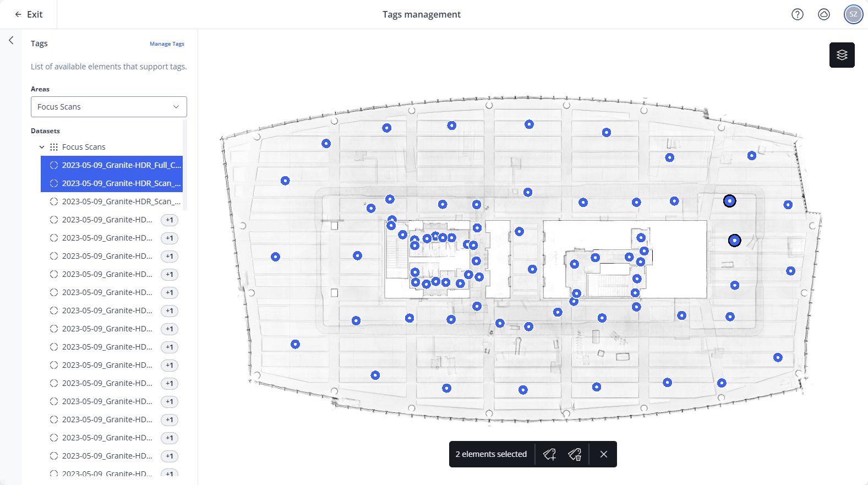Open the Manage Tags link

pos(167,44)
